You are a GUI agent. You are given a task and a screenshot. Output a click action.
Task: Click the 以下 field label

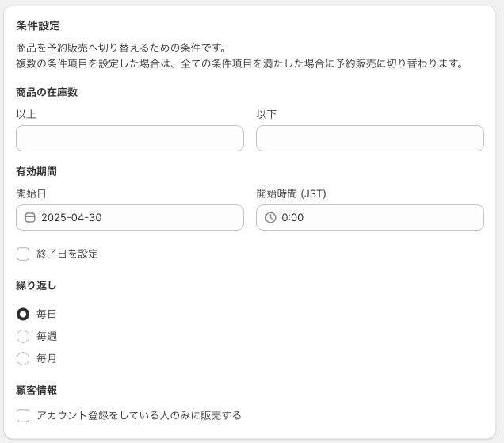tap(266, 114)
